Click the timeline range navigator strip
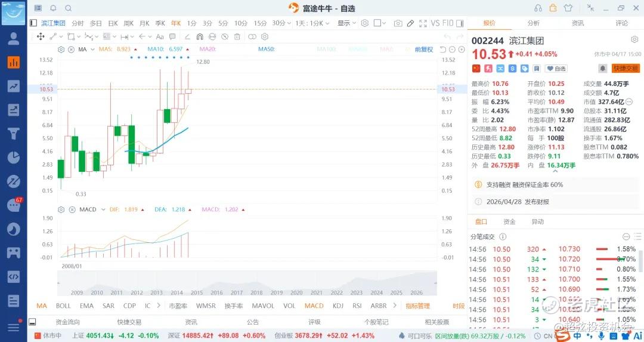The width and height of the screenshot is (644, 342). tap(247, 284)
